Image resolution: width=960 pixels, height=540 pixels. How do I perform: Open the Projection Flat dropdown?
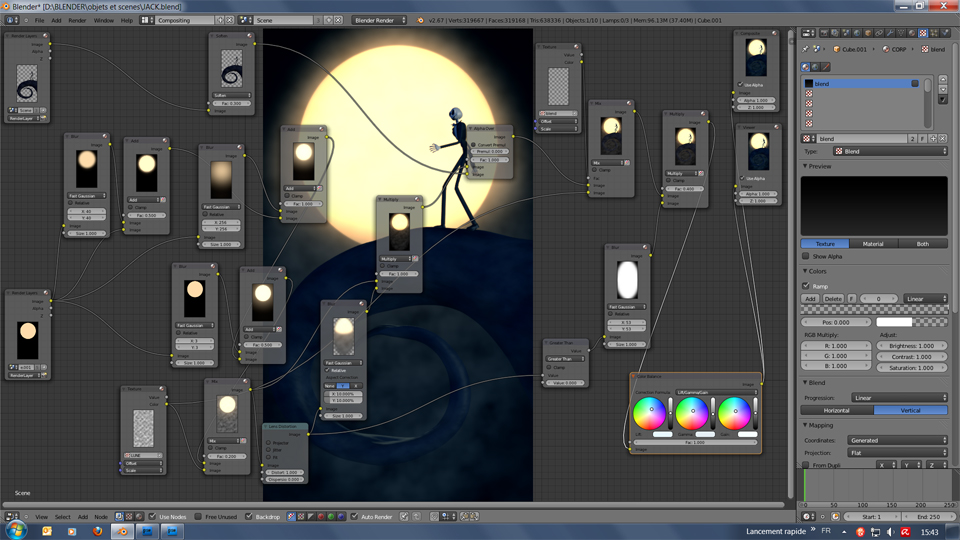click(x=898, y=452)
